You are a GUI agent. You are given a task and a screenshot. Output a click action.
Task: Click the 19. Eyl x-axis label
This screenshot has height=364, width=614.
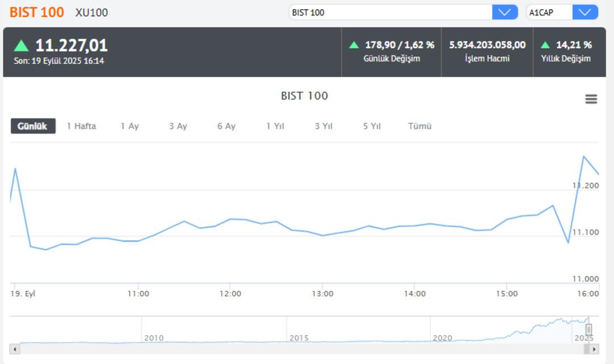pyautogui.click(x=23, y=293)
